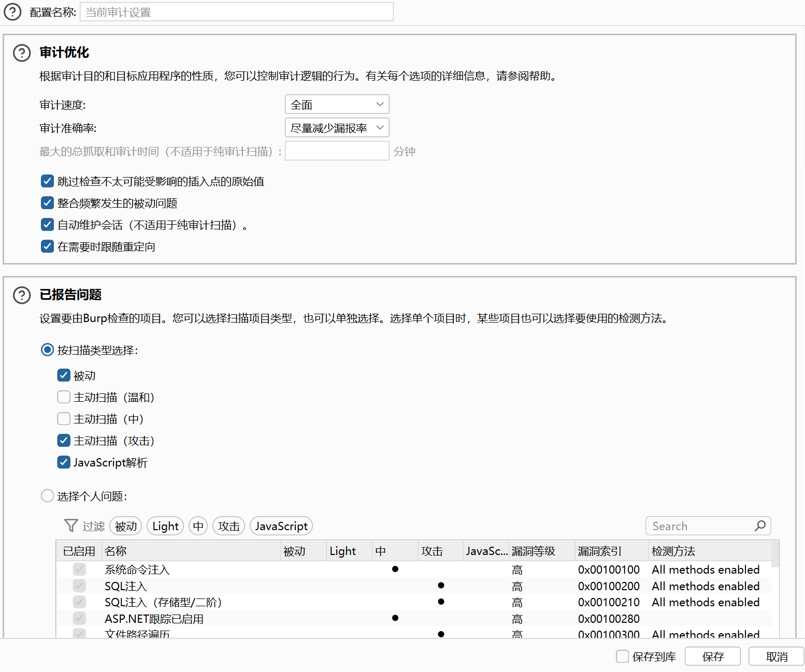Enable 主动扫描（温和）checkbox
Image resolution: width=805 pixels, height=672 pixels.
(x=64, y=397)
